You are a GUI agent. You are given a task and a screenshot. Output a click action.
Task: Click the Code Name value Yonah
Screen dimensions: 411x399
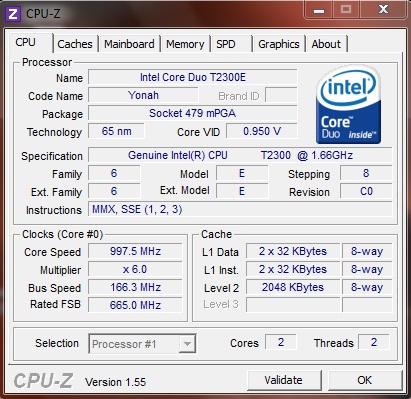(x=143, y=95)
